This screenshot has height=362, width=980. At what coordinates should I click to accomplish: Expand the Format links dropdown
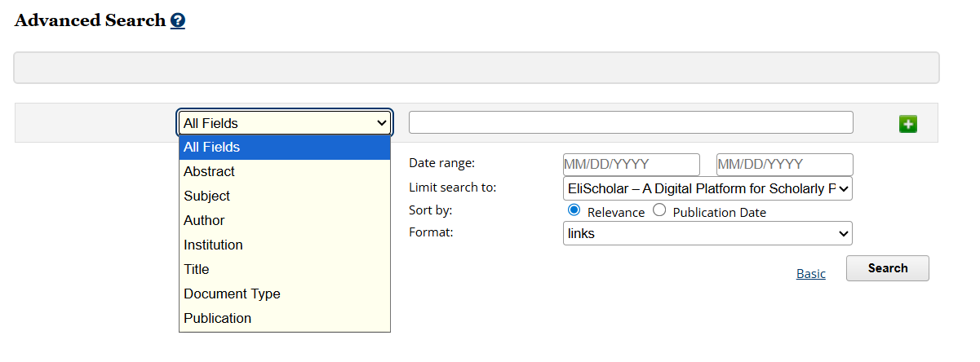(707, 234)
